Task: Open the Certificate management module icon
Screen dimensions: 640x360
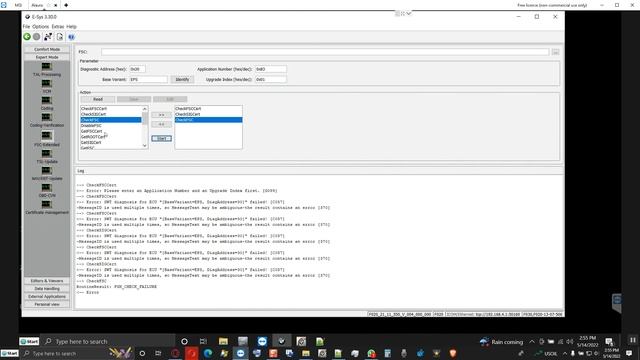Action: point(47,204)
